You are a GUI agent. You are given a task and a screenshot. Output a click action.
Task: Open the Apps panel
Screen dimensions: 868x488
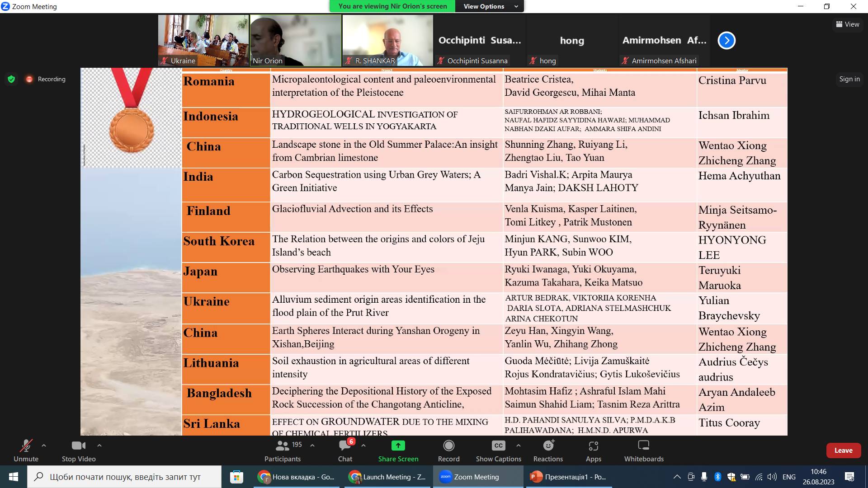(594, 450)
